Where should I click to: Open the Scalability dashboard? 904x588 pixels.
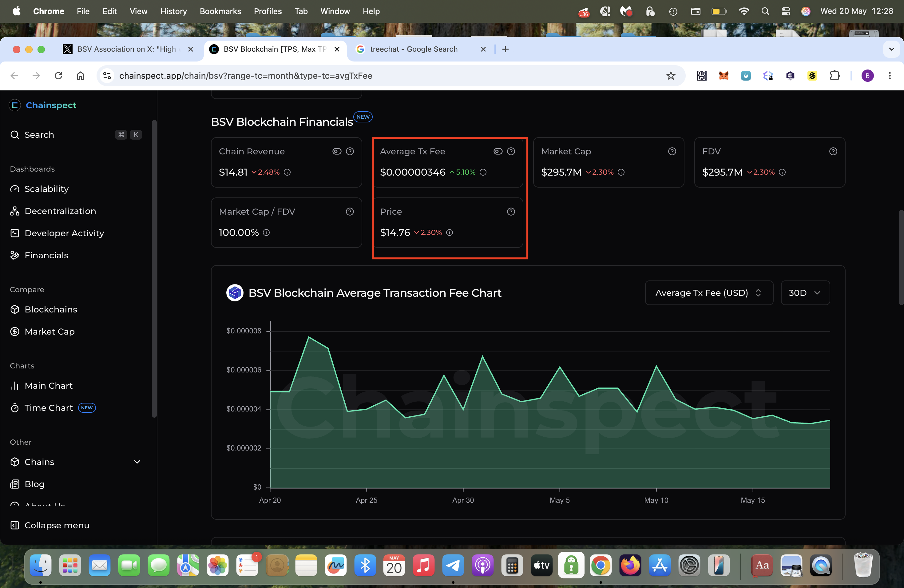tap(39, 189)
